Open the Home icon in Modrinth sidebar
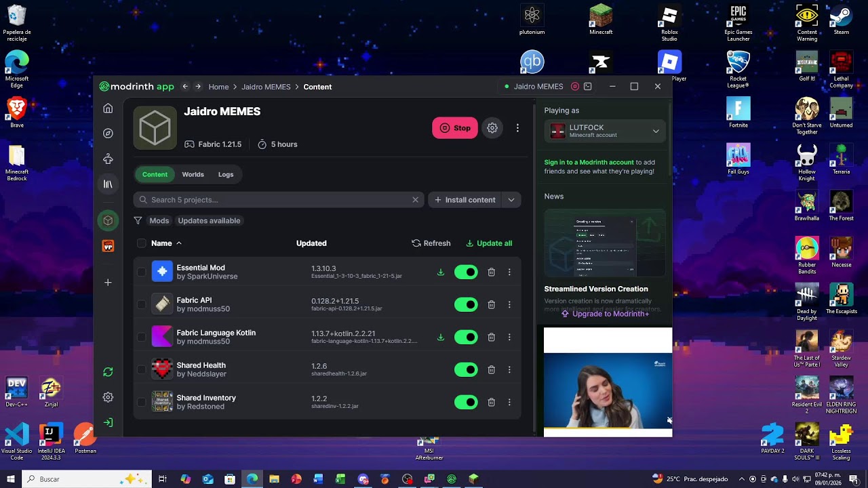This screenshot has width=868, height=488. tap(108, 108)
